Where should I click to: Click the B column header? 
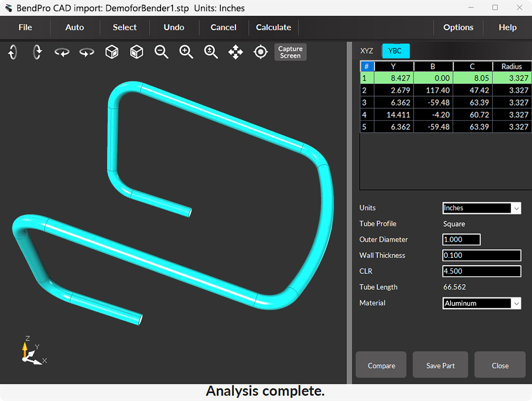pos(433,66)
